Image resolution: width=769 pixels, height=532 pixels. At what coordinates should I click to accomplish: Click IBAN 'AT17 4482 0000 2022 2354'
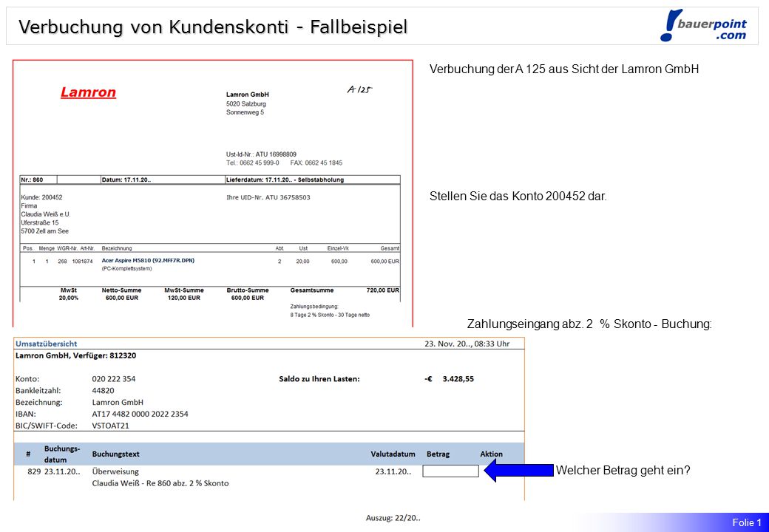pyautogui.click(x=140, y=414)
